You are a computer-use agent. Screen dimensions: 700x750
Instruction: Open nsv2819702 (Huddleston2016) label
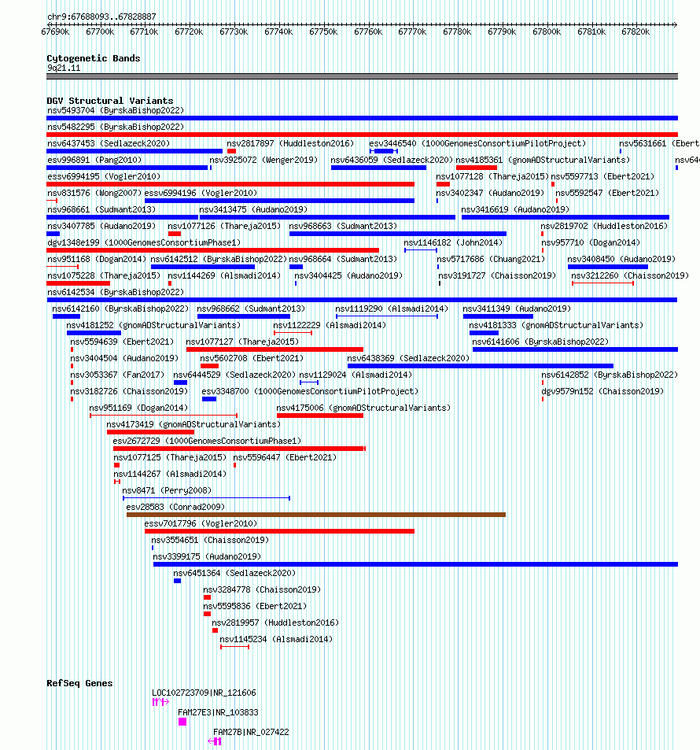click(604, 226)
